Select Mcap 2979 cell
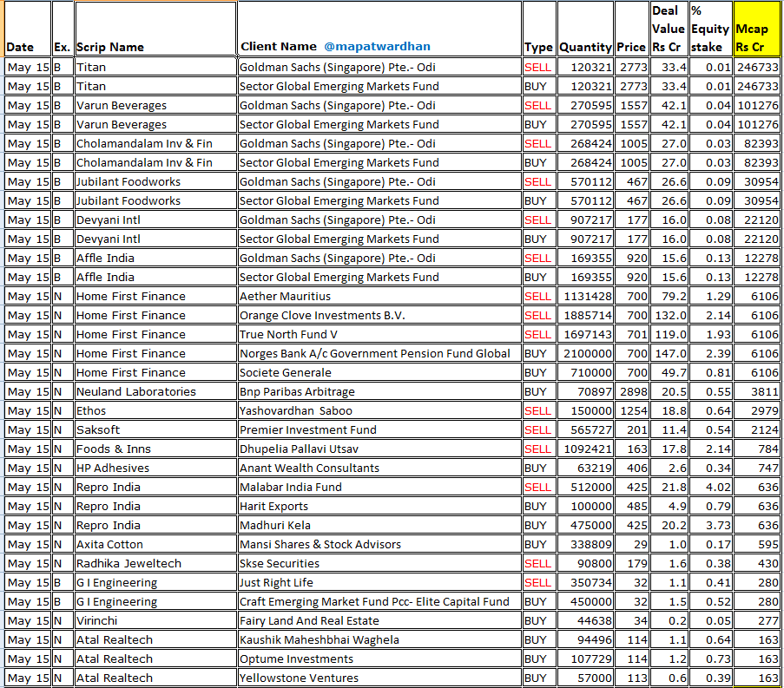The height and width of the screenshot is (688, 784). coord(757,410)
